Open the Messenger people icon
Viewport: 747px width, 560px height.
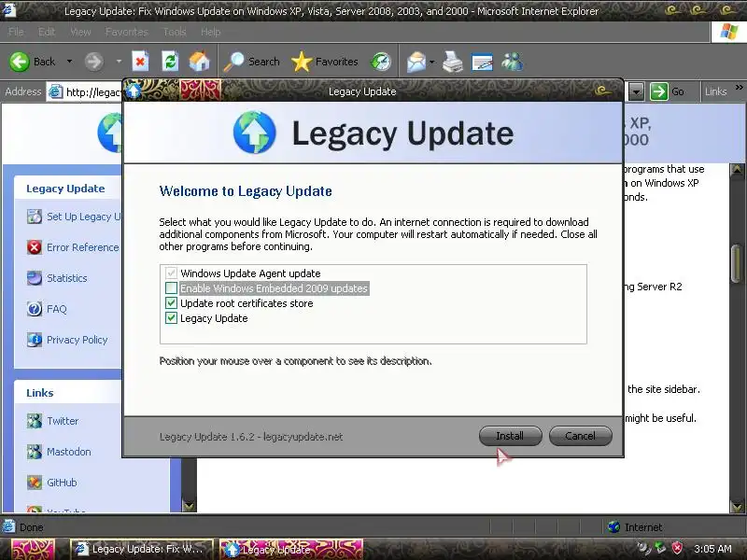pyautogui.click(x=512, y=62)
